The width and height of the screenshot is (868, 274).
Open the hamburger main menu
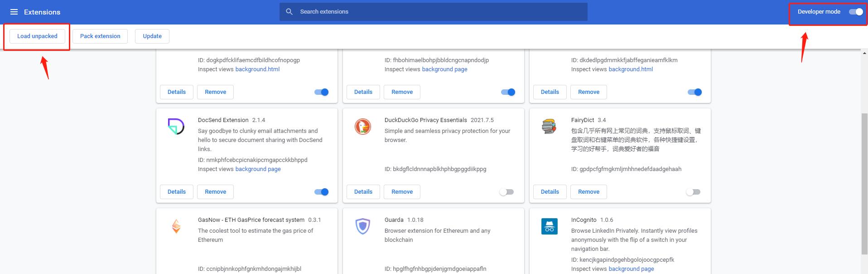[14, 12]
